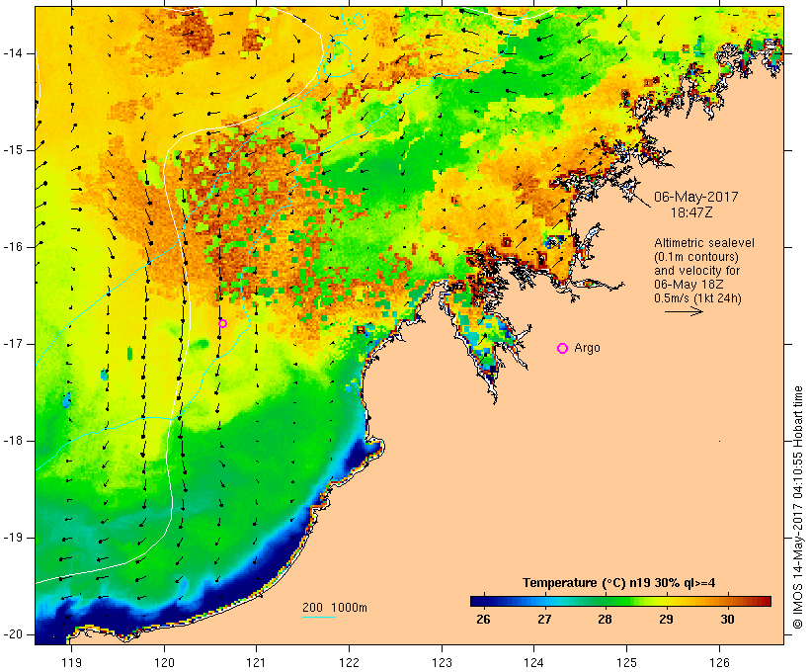810x672 pixels.
Task: Click the Temperature colorbar title
Action: tap(619, 583)
